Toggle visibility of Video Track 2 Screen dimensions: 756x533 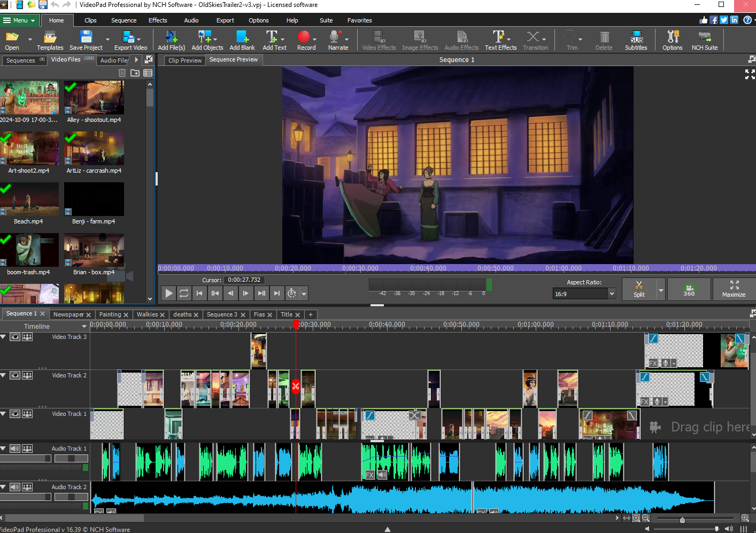point(15,375)
